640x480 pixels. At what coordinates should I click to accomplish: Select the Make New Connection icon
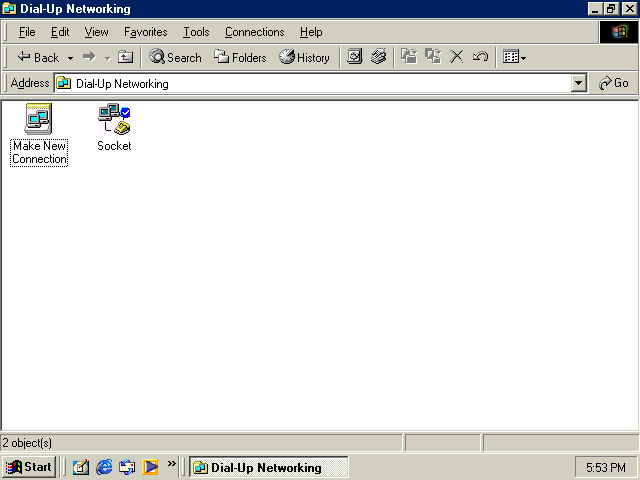pos(39,135)
